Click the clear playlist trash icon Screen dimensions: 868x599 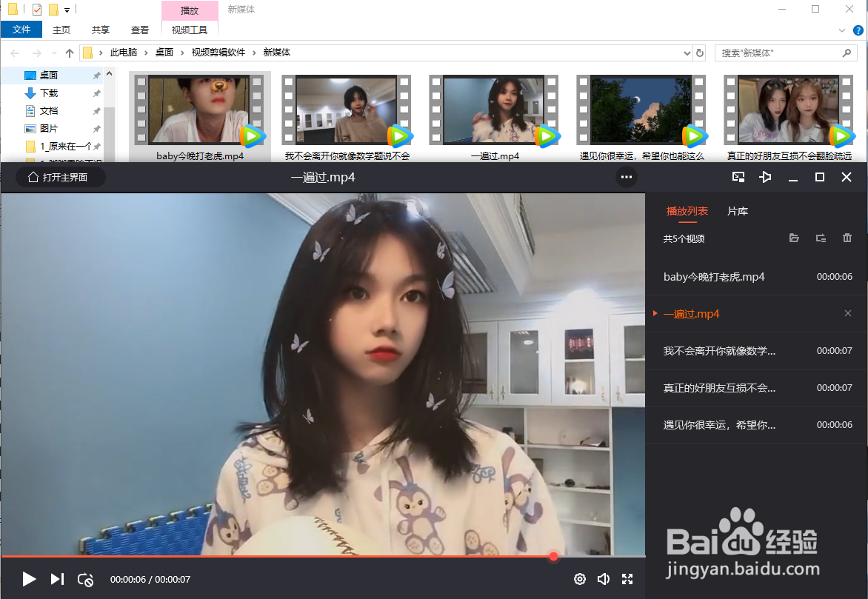tap(847, 238)
